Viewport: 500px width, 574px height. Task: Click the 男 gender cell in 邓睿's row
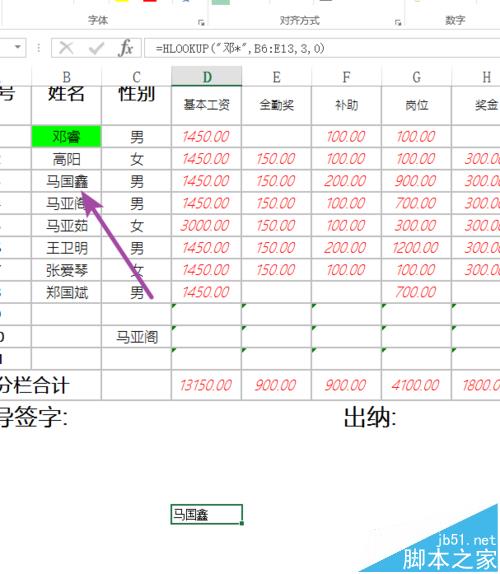(x=137, y=137)
